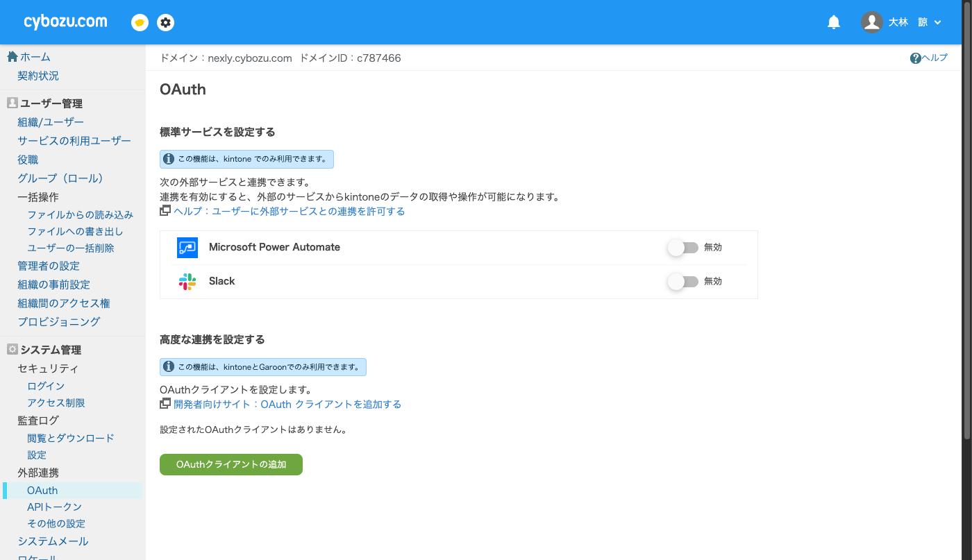
Task: Open 開発者向けサイト OAuth client link
Action: (287, 404)
